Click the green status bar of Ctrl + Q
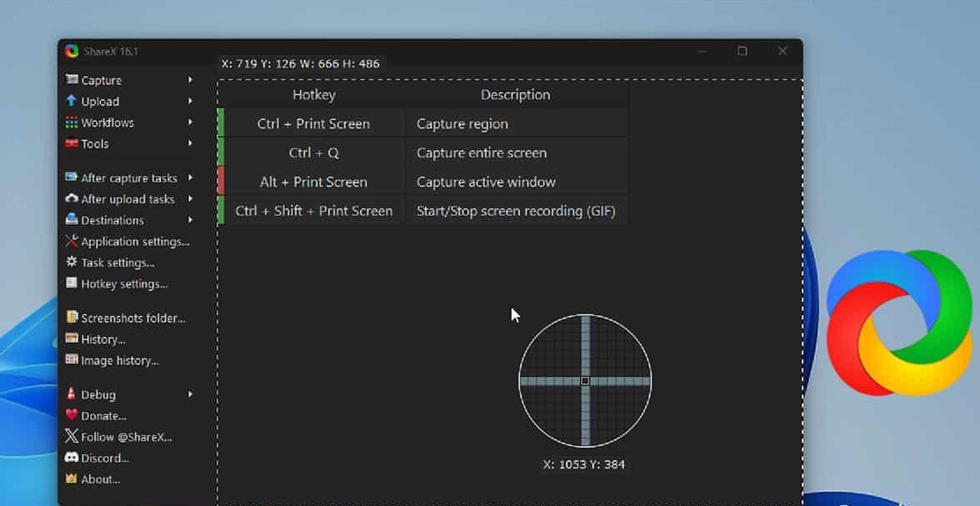 (x=221, y=152)
